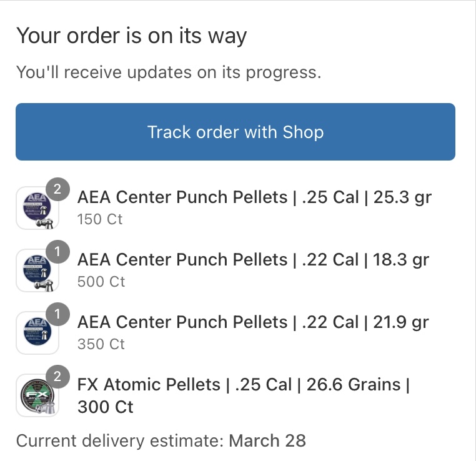The image size is (476, 461).
Task: Open the .22 Cal 18.3 gr pellets thumbnail
Action: [x=37, y=270]
